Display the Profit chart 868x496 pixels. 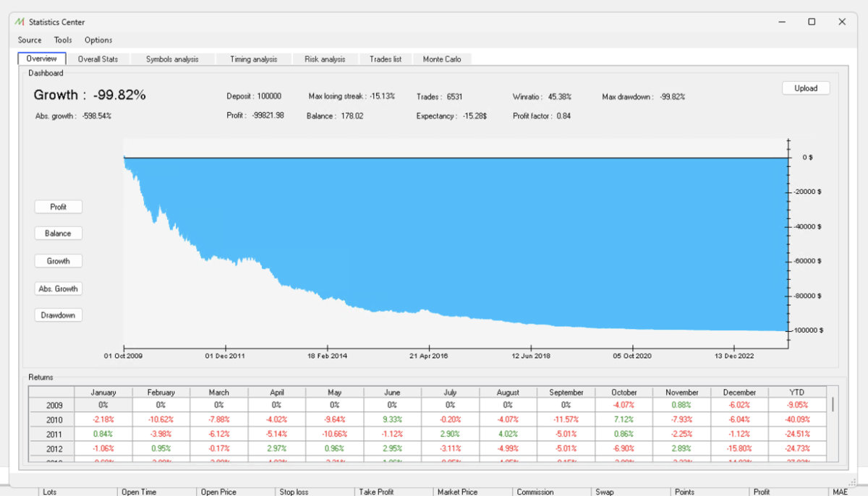[59, 207]
